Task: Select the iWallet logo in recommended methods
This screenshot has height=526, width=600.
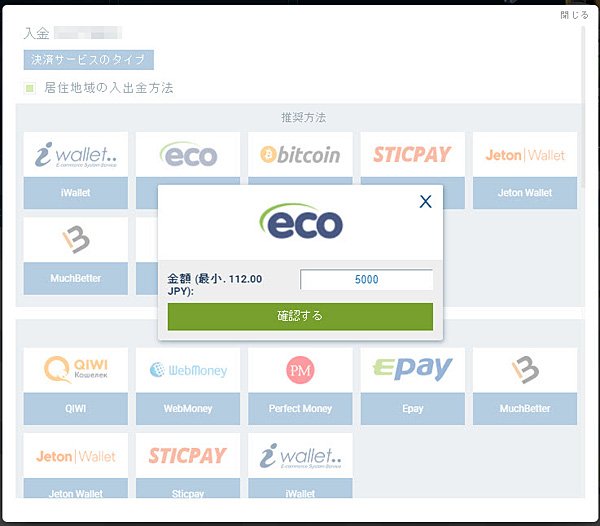Action: (76, 155)
